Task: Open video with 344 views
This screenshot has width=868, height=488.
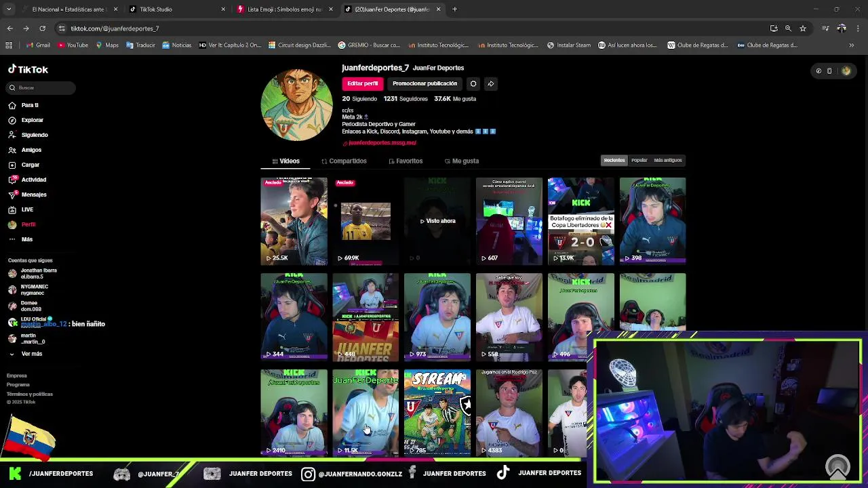Action: point(294,317)
